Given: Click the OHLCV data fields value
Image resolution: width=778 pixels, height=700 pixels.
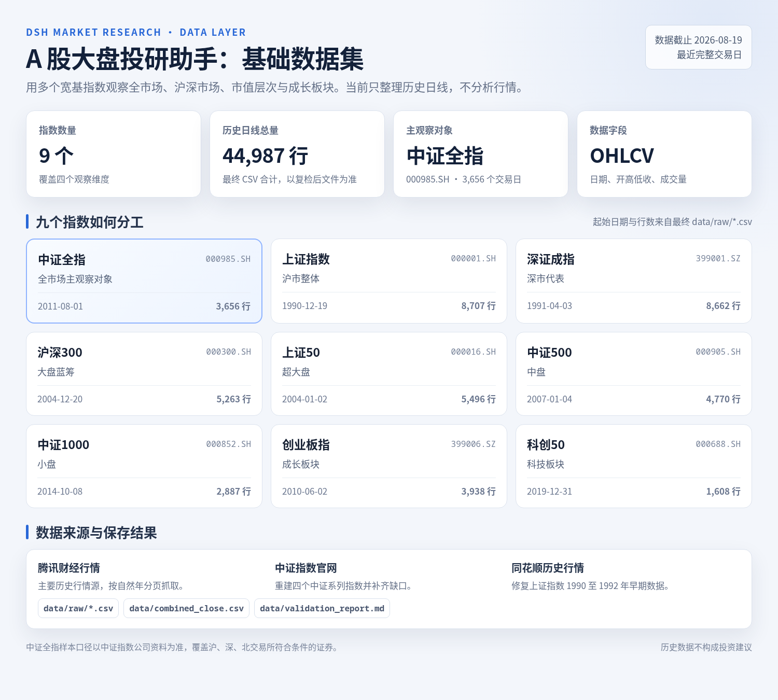Looking at the screenshot, I should [x=622, y=156].
